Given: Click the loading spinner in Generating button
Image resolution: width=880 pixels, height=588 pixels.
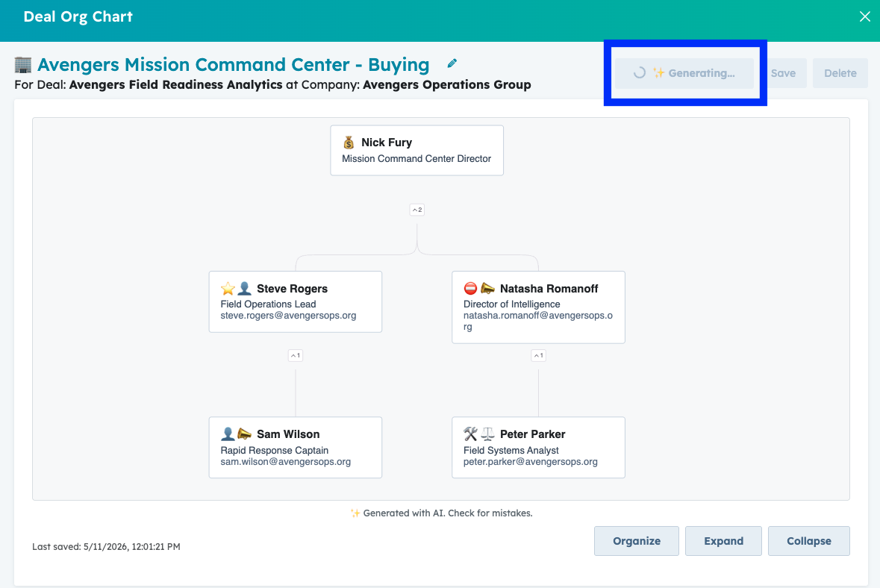Looking at the screenshot, I should tap(639, 73).
